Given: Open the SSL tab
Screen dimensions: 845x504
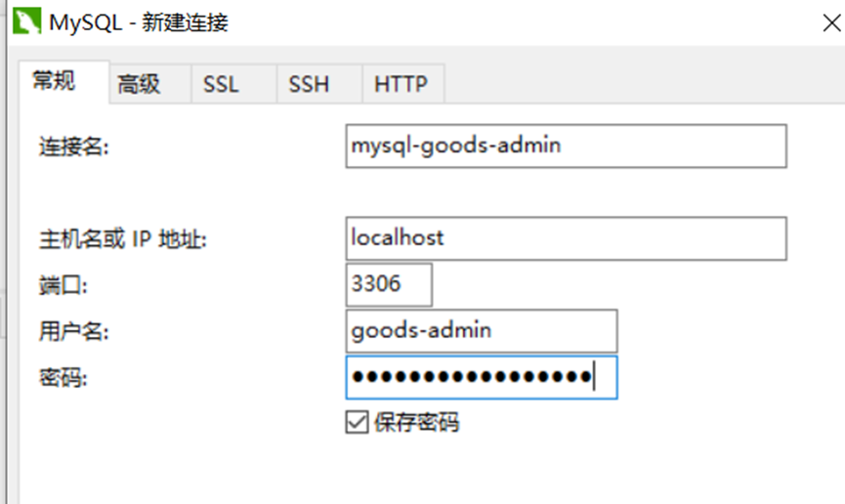Looking at the screenshot, I should click(x=233, y=84).
